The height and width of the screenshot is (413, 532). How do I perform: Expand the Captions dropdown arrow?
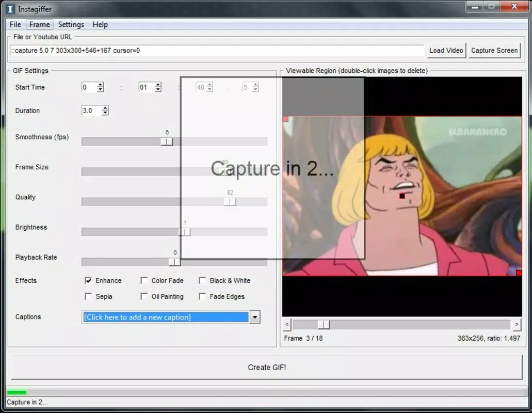[255, 317]
